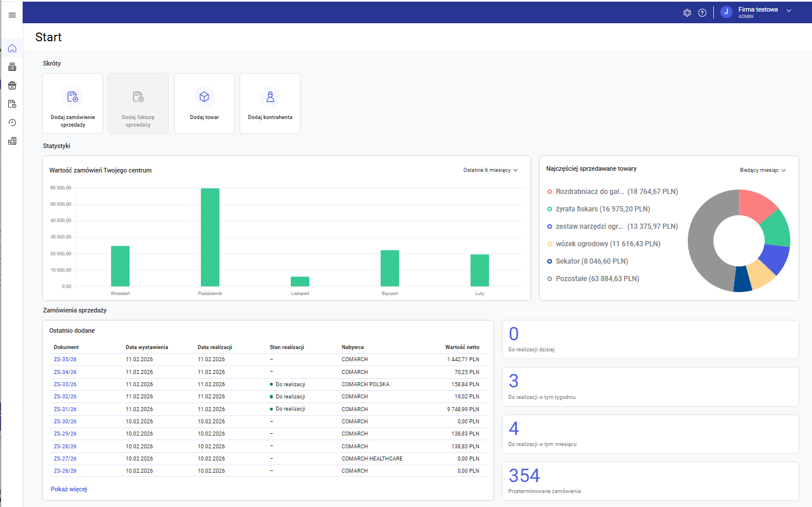
Task: Click the help question mark icon
Action: [x=702, y=13]
